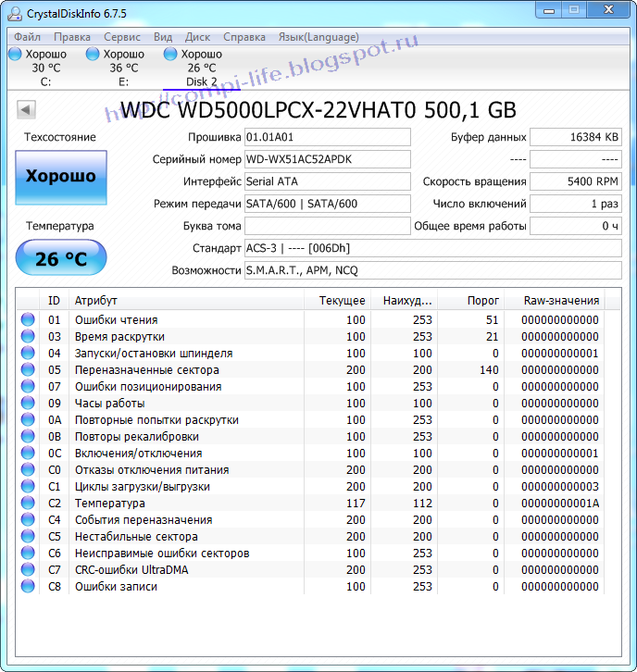
Task: Click status orb for 04 Запуски/остановки шпинделя
Action: (28, 354)
